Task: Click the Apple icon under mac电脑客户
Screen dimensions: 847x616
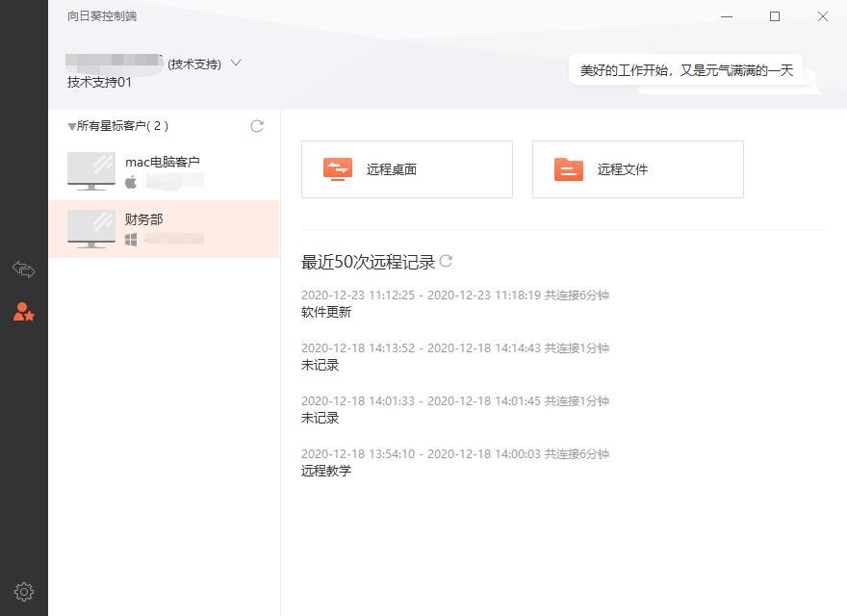Action: (x=131, y=183)
